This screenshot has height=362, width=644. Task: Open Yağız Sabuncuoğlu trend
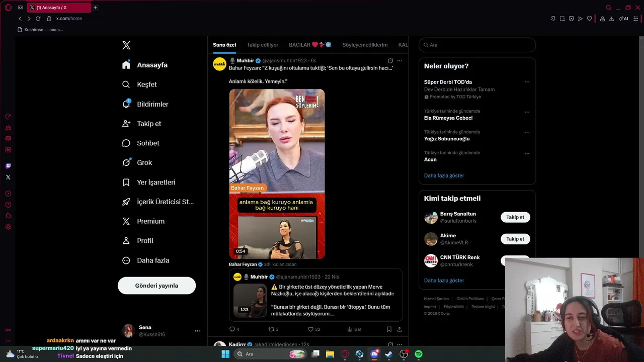point(447,139)
